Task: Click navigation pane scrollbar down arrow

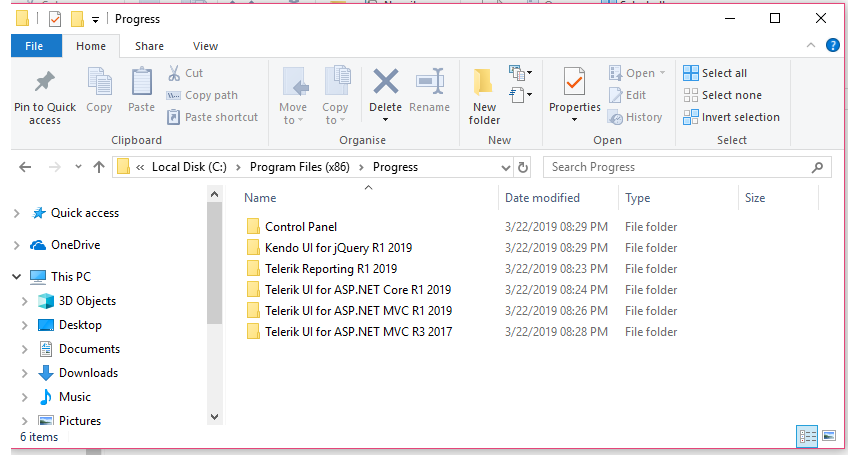Action: pos(214,417)
